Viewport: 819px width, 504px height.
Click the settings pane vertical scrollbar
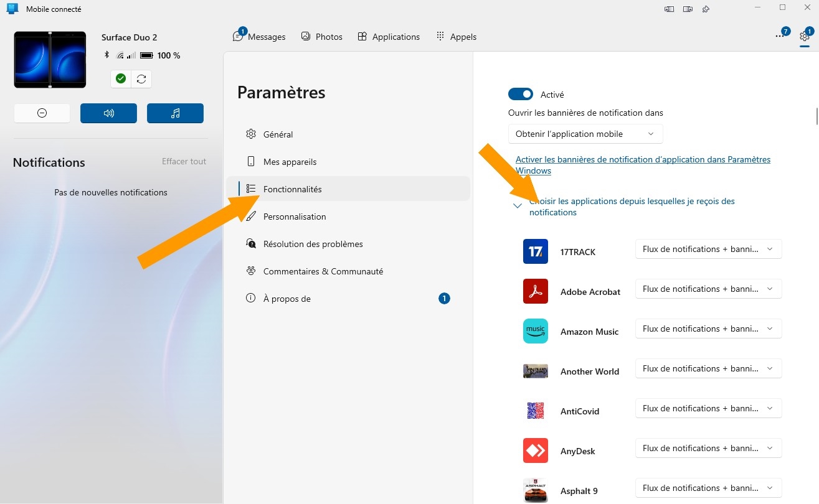(817, 116)
